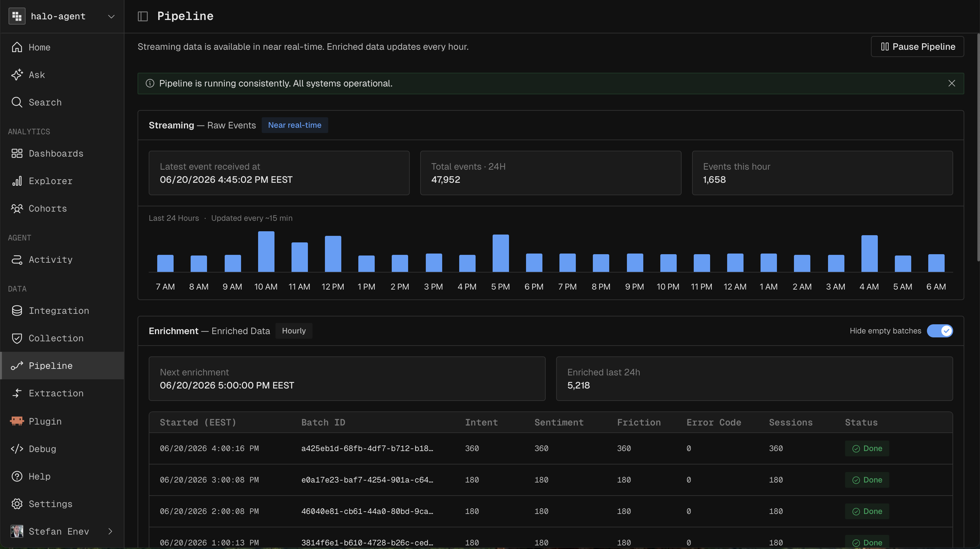Toggle Hide empty batches switch
The height and width of the screenshot is (549, 980).
940,331
